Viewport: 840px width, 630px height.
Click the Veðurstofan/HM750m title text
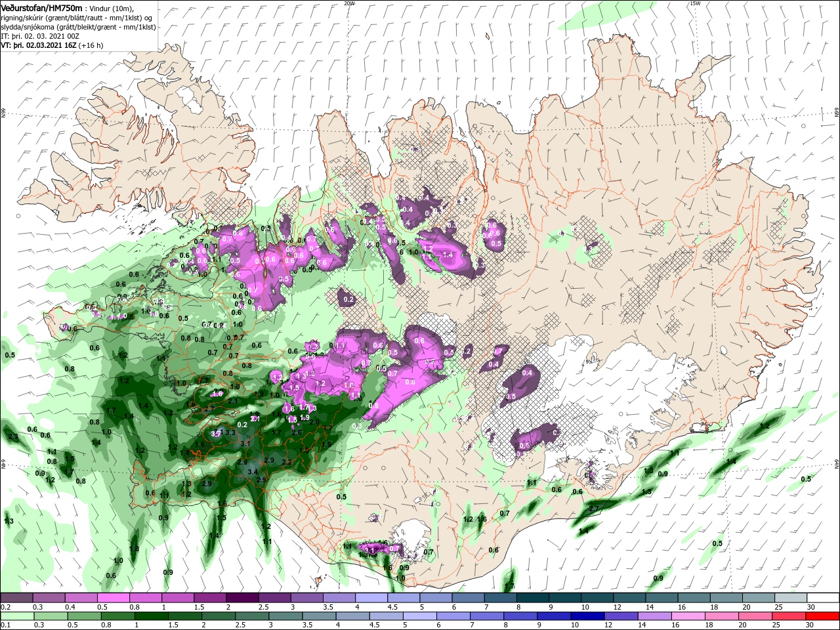pos(42,8)
